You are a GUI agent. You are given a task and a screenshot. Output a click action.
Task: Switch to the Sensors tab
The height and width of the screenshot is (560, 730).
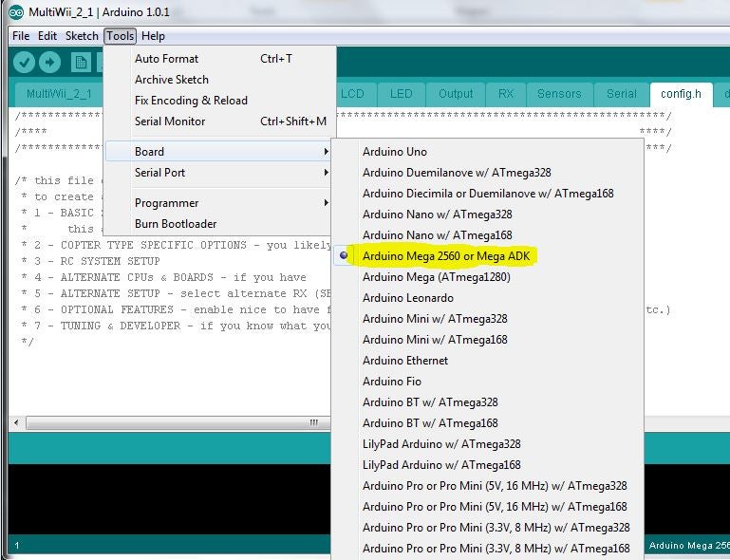click(560, 95)
